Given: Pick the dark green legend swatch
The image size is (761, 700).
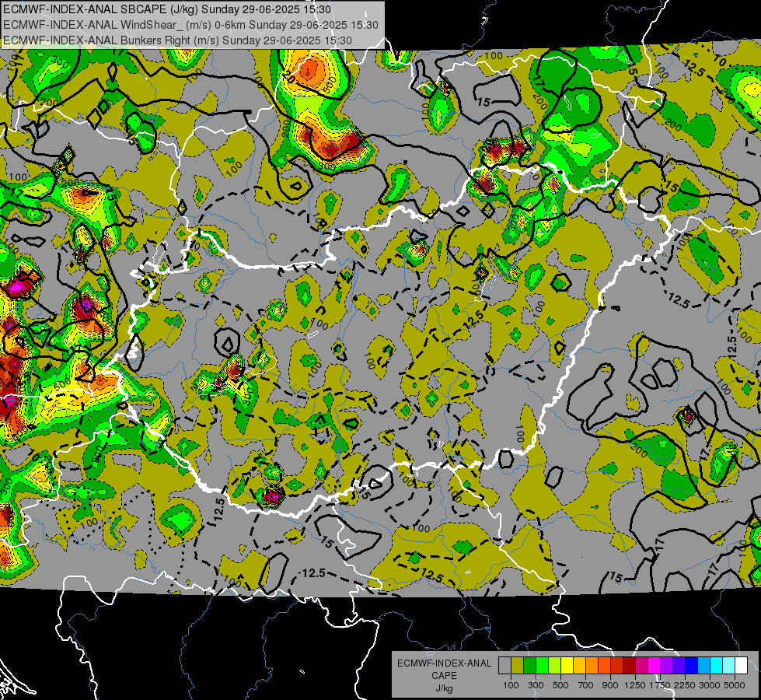Looking at the screenshot, I should tap(529, 665).
